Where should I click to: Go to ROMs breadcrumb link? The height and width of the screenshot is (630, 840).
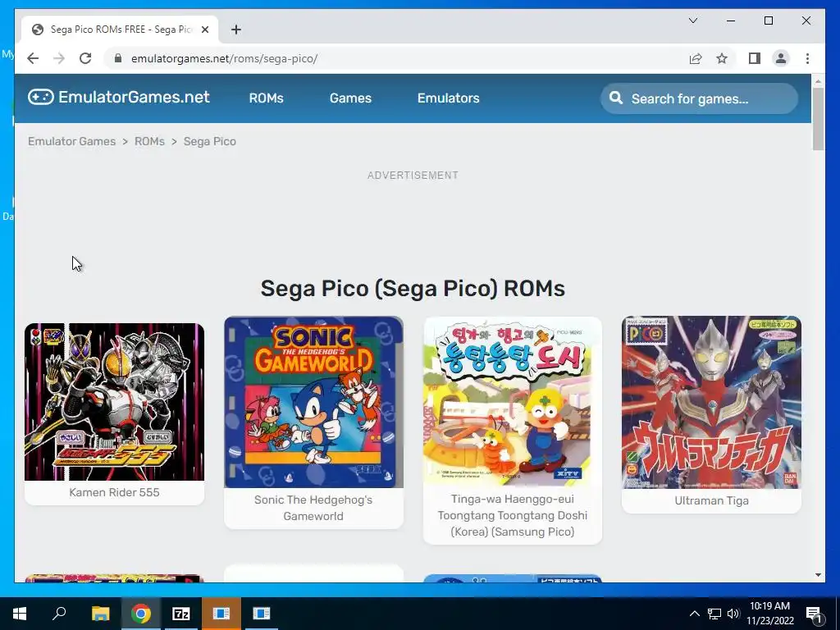(149, 141)
